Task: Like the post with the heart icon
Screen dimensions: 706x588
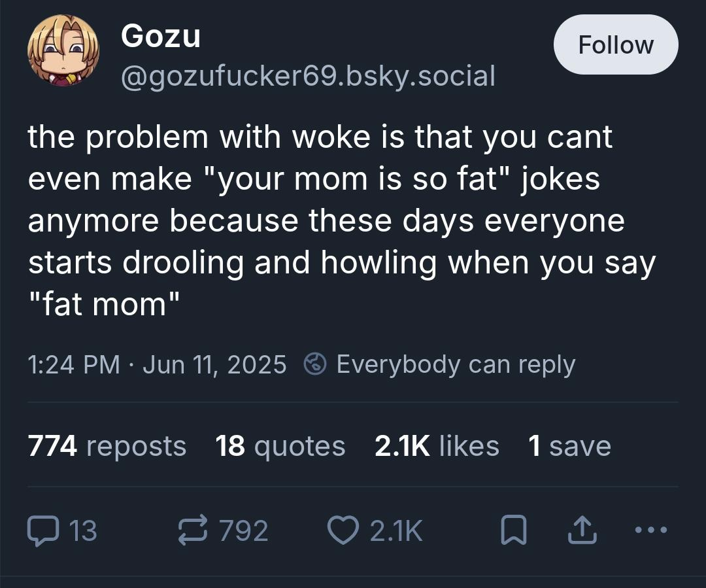Action: (x=342, y=530)
